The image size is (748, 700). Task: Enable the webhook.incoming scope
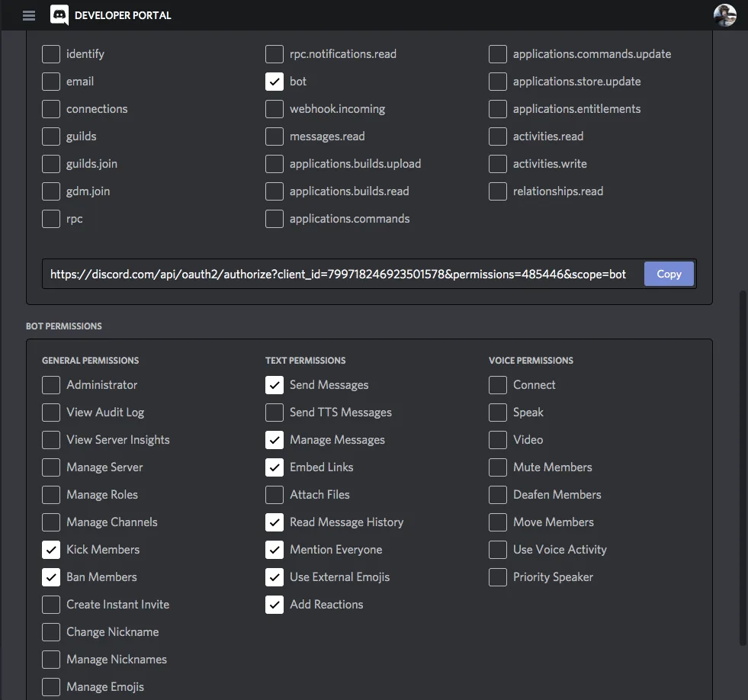tap(274, 108)
